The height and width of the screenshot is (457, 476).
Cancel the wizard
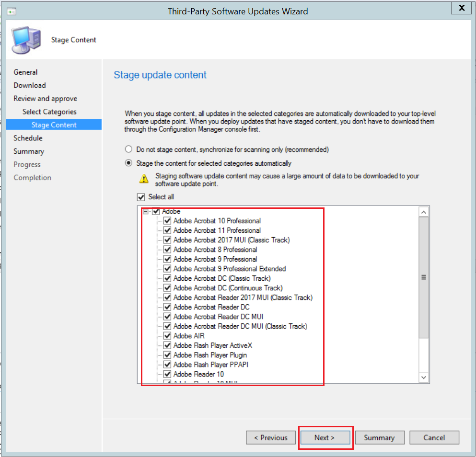[x=434, y=437]
